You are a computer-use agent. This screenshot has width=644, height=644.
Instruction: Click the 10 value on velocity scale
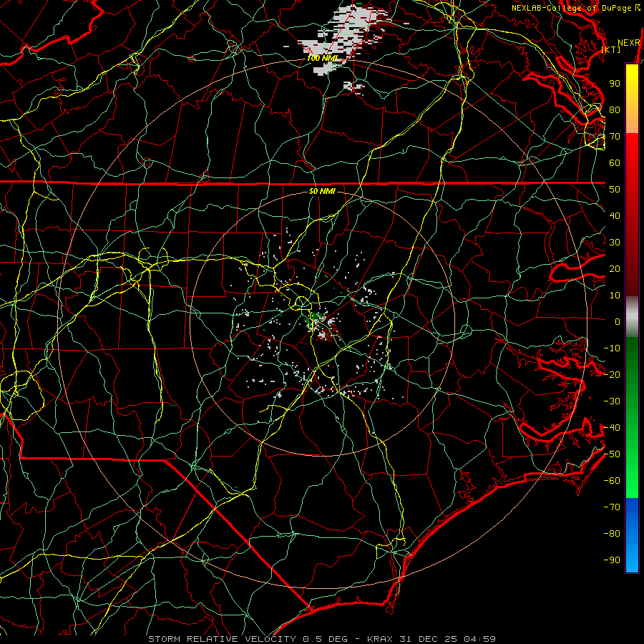615,296
